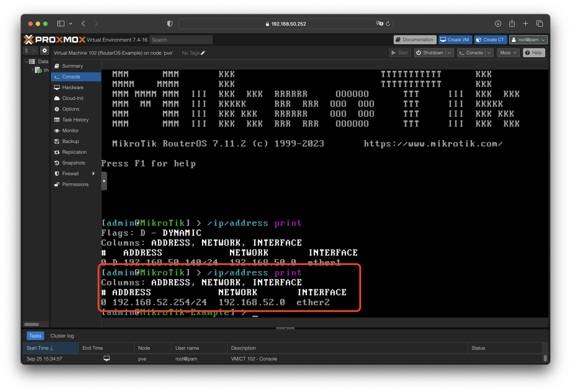Expand the root@pam user menu

point(528,40)
